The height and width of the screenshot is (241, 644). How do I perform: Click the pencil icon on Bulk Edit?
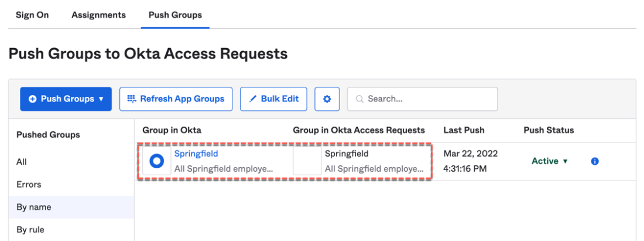253,99
